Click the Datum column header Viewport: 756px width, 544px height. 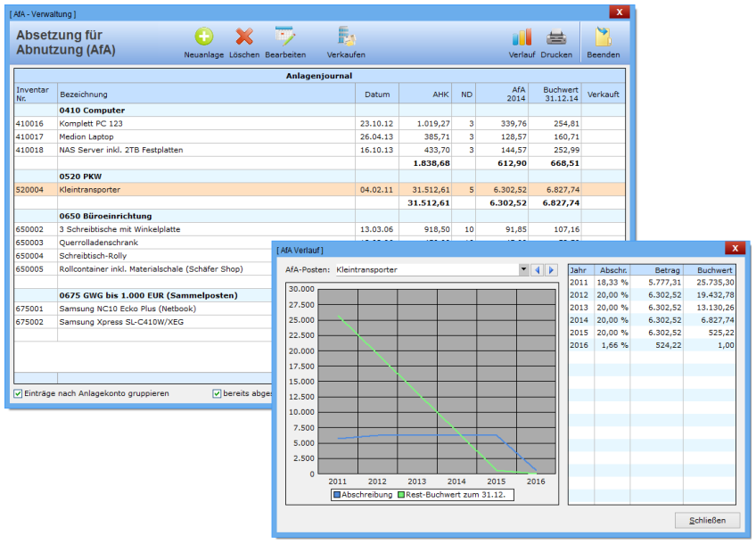(x=377, y=95)
